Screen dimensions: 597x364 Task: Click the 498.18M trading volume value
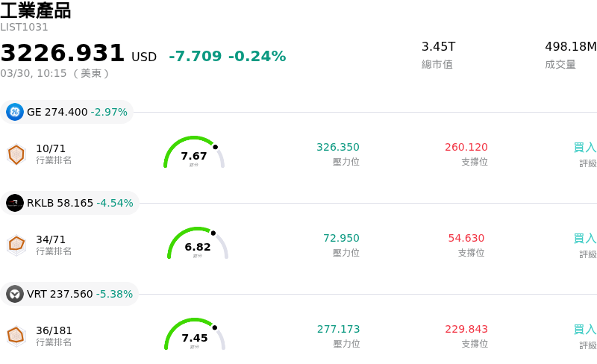[570, 47]
